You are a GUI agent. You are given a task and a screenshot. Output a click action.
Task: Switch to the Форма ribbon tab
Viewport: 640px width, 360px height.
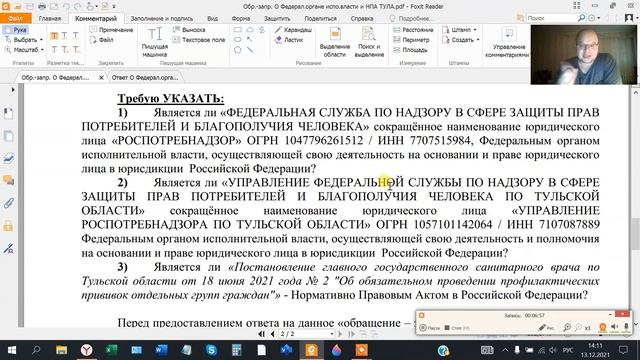pos(241,18)
